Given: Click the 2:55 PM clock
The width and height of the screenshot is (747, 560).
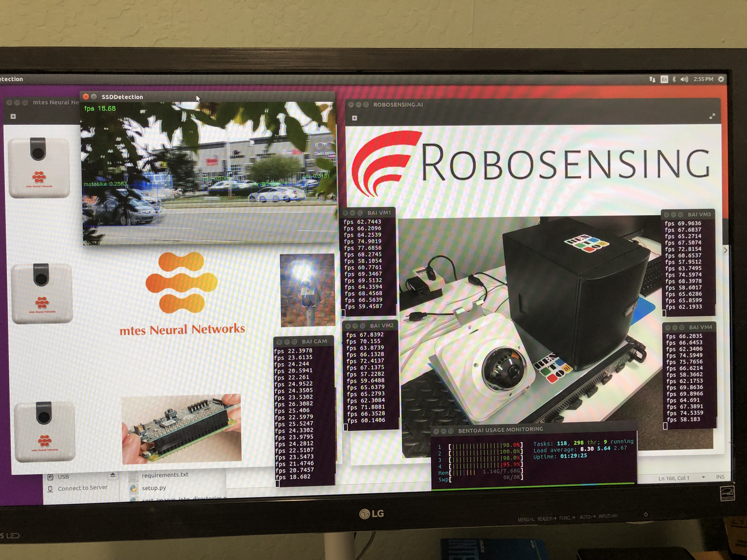Looking at the screenshot, I should pyautogui.click(x=703, y=79).
